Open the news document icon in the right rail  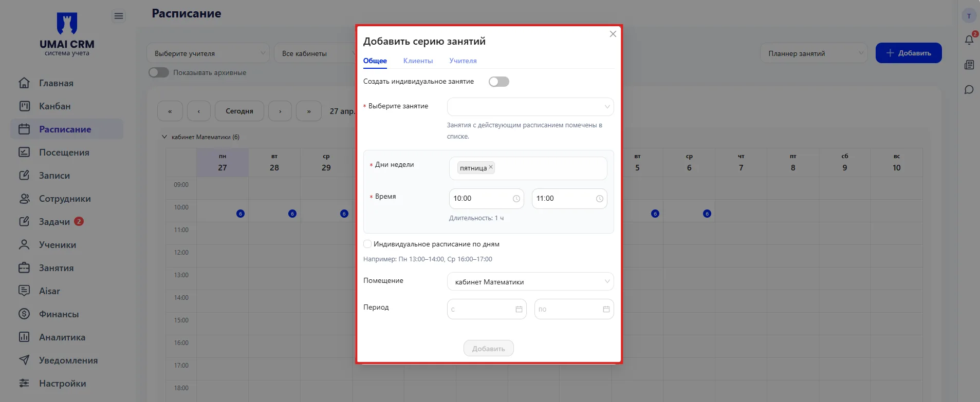click(969, 65)
